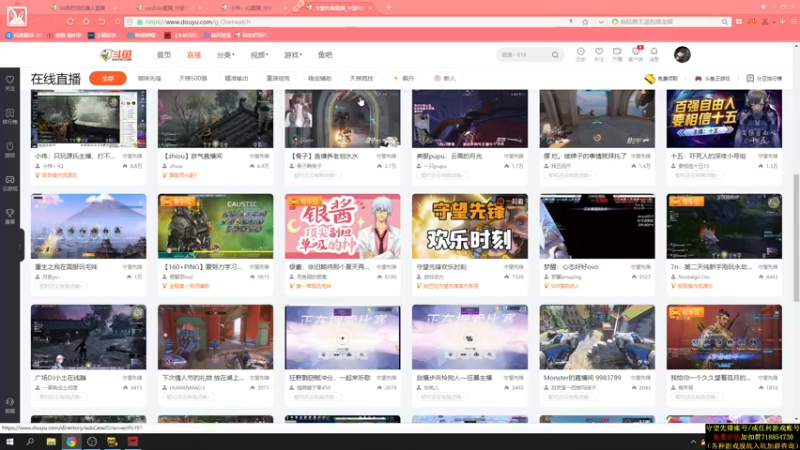
Task: Select the 飙升 lightning filter tab
Action: 404,79
